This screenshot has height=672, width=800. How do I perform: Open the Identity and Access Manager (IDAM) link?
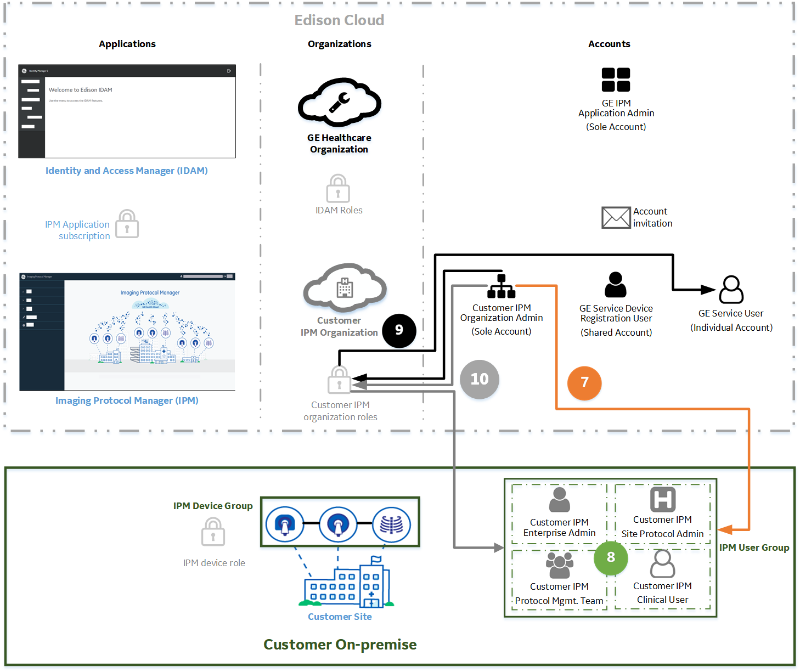[x=126, y=171]
